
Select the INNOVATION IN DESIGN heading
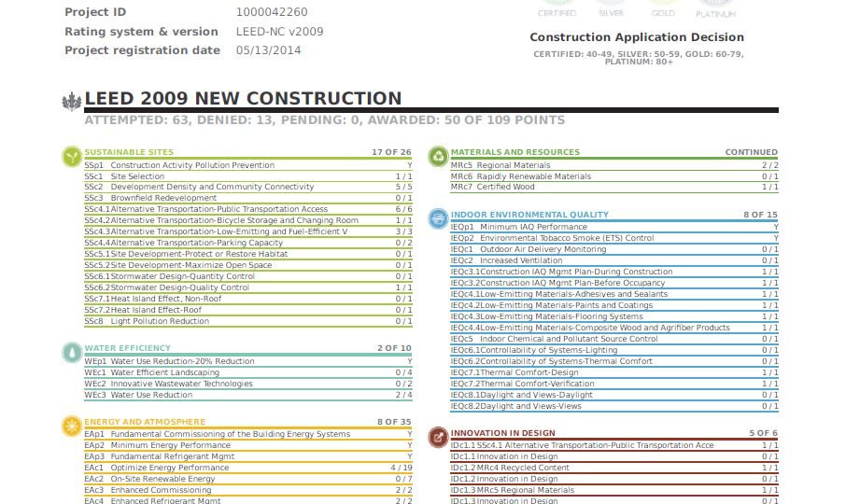coord(503,433)
